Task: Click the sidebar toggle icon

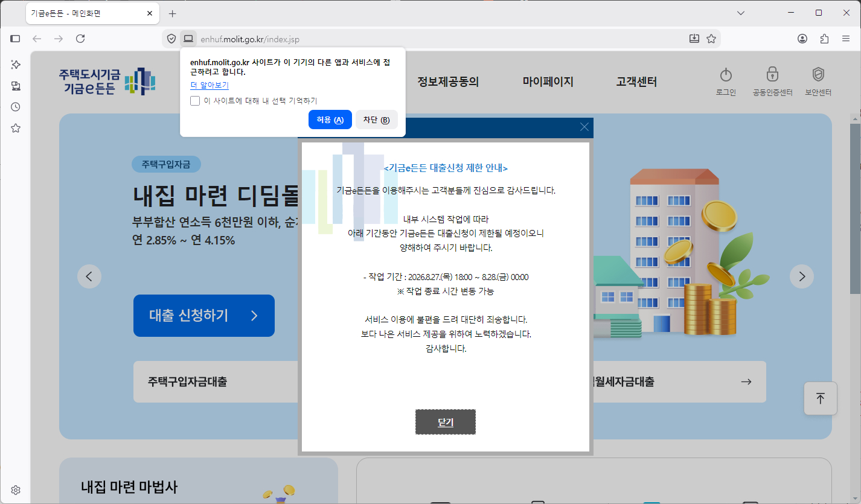Action: pos(16,39)
